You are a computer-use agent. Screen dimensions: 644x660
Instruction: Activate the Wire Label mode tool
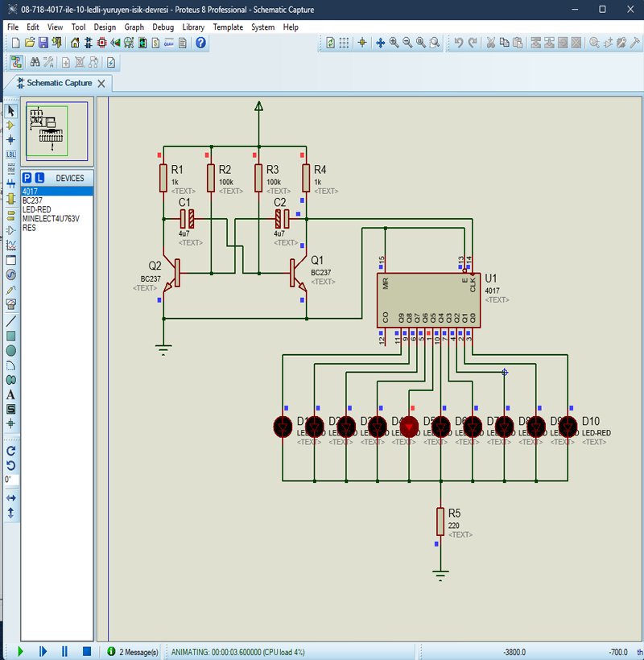(11, 154)
